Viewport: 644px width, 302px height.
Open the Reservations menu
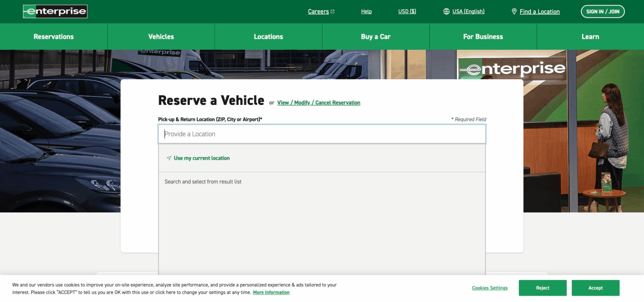tap(54, 37)
